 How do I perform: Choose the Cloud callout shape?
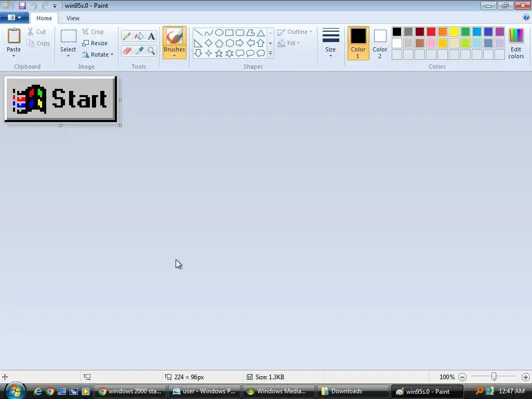tap(261, 54)
